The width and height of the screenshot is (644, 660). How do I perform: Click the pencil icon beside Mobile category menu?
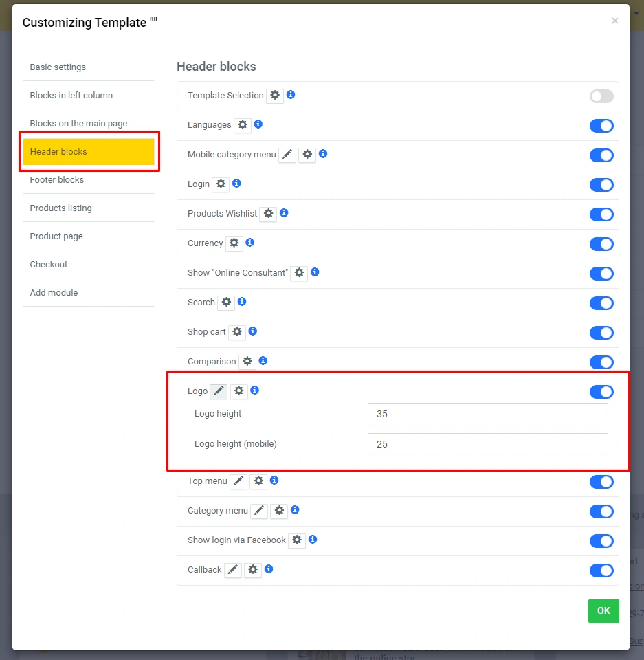[287, 155]
